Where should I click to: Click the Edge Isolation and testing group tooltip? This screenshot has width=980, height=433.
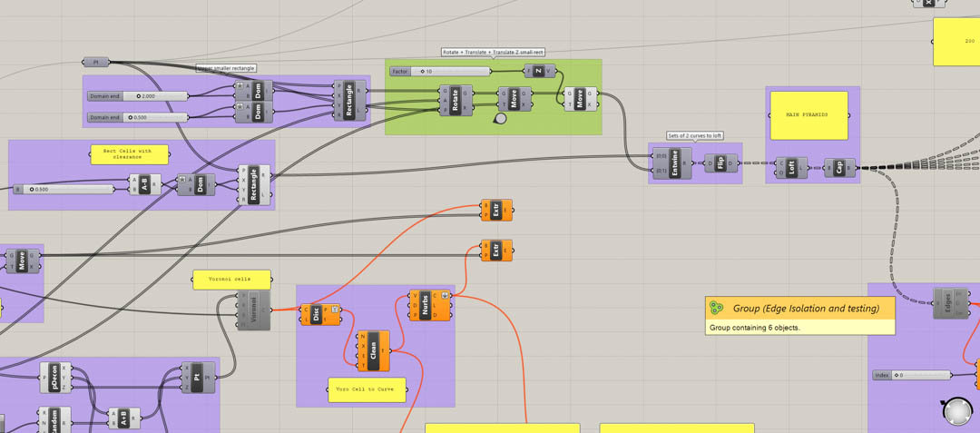tap(799, 315)
